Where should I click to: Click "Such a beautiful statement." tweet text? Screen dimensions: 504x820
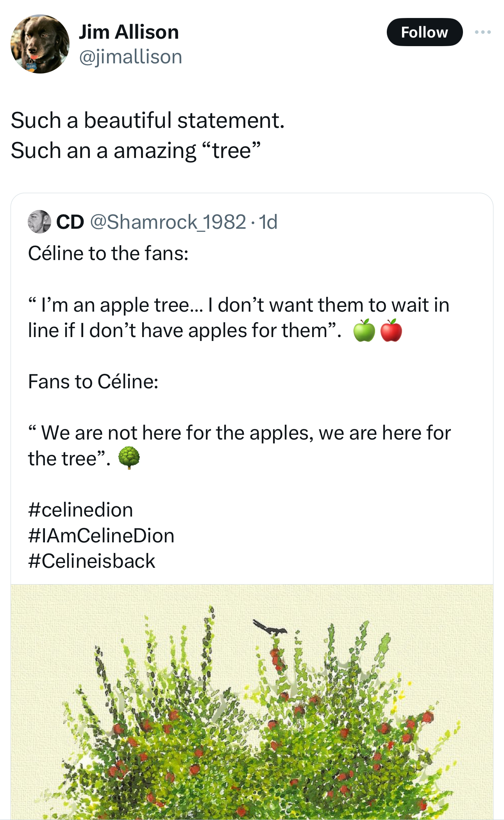tap(148, 120)
